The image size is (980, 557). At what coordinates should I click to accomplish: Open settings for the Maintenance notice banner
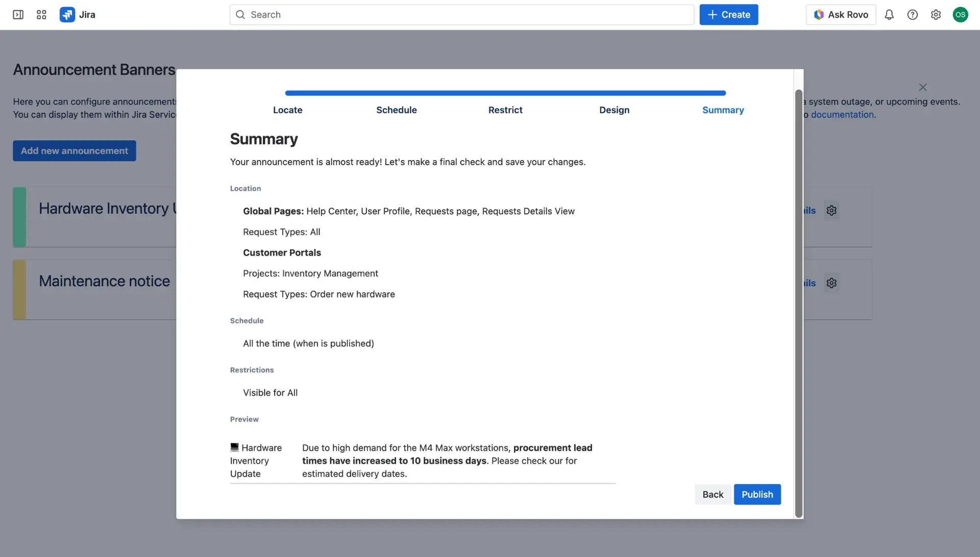tap(831, 283)
